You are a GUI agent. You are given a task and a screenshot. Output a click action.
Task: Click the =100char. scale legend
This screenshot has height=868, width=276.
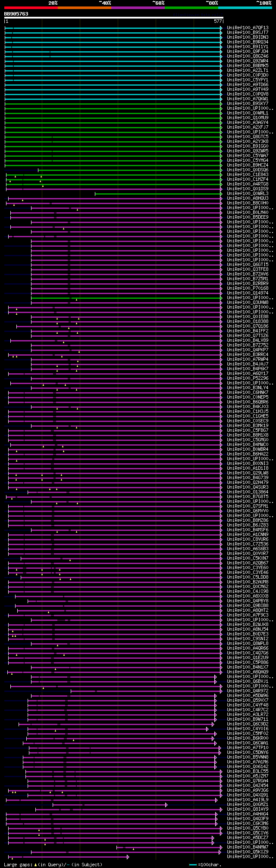(x=205, y=865)
